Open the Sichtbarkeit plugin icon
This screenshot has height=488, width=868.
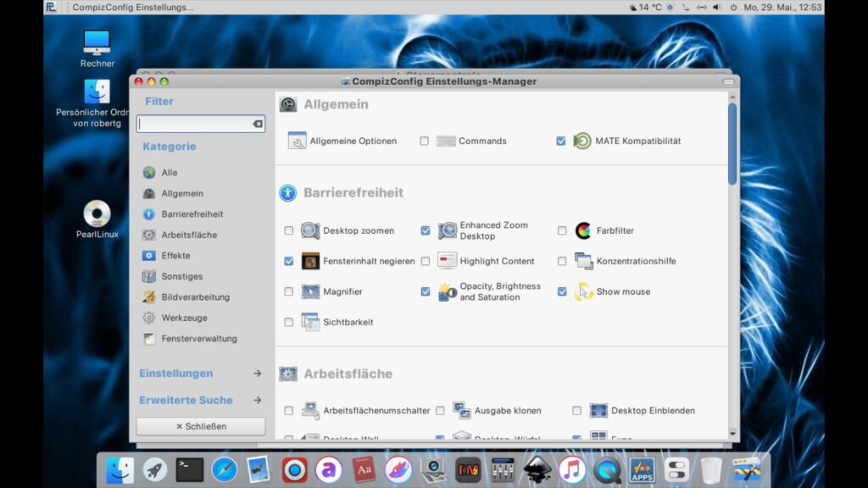[x=310, y=321]
